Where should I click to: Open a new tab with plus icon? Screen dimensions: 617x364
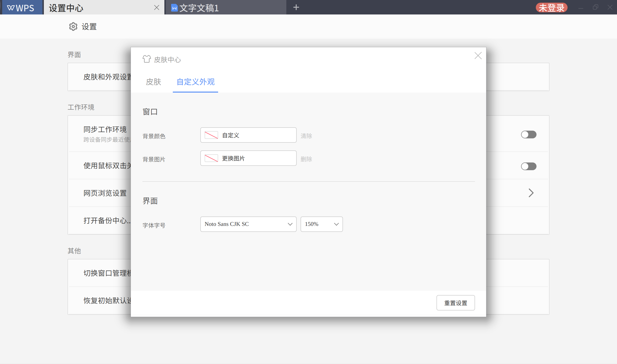[296, 7]
